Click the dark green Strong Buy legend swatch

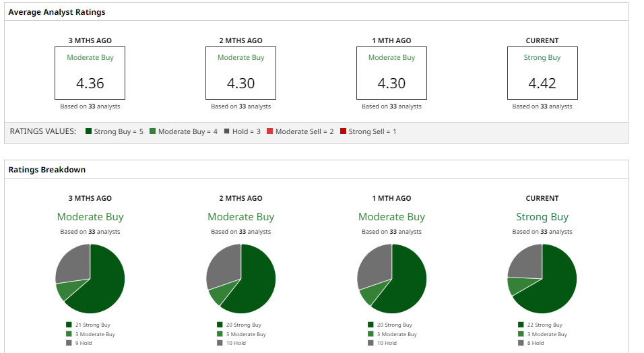point(88,131)
